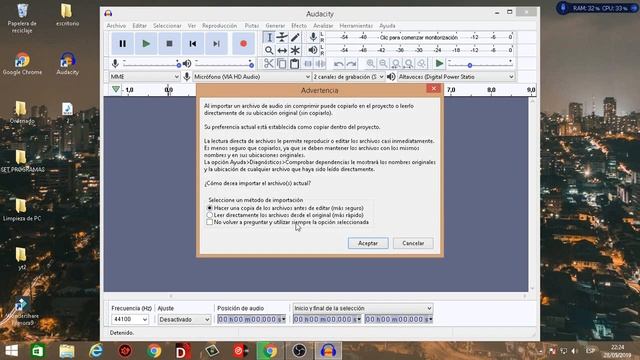Click the Aceptar button
640x360 pixels.
pyautogui.click(x=368, y=243)
